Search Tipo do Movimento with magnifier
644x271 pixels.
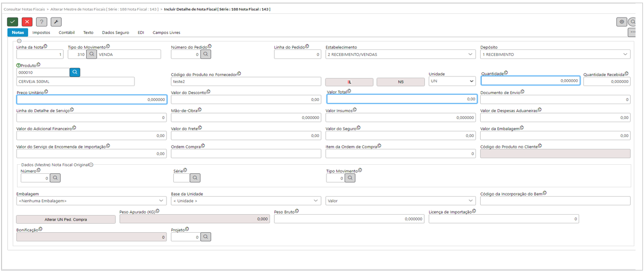tap(91, 54)
